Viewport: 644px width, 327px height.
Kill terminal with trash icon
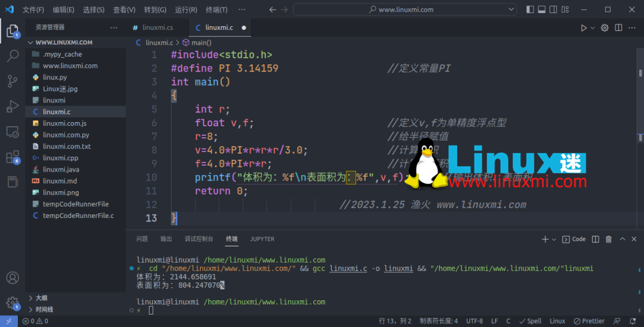609,239
